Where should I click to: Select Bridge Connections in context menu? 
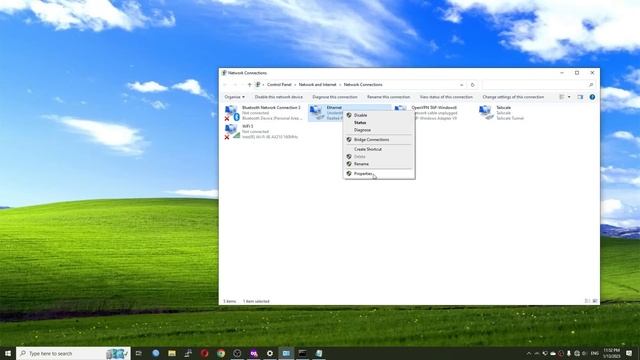[x=379, y=140]
